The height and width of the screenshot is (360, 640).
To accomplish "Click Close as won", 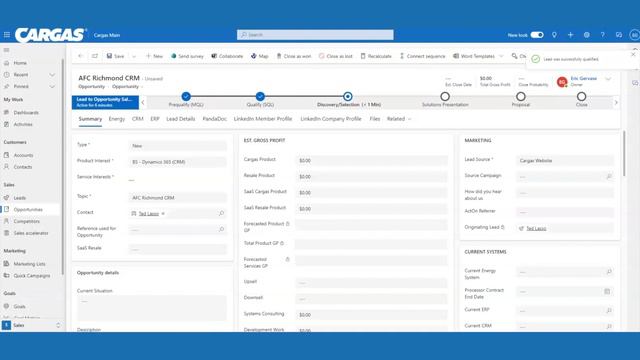I will pyautogui.click(x=293, y=56).
